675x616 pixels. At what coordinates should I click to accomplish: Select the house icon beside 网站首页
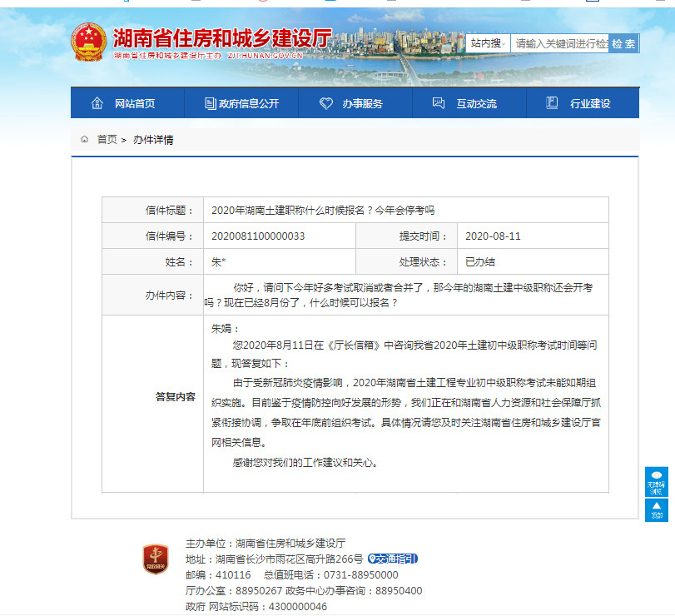96,102
